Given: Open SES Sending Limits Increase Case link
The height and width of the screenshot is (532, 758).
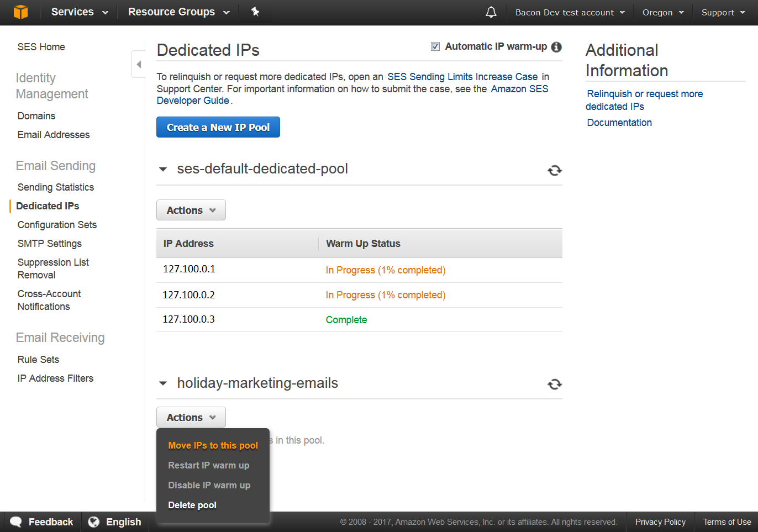Looking at the screenshot, I should (462, 77).
